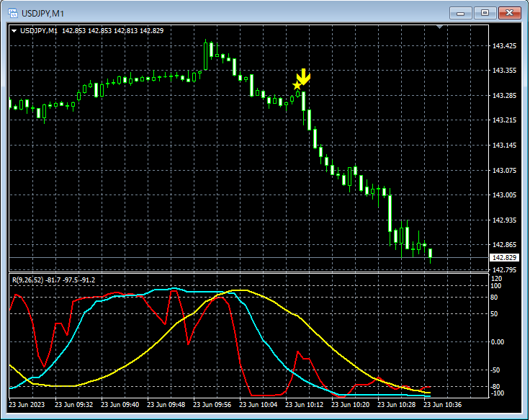Minimize the USDJPY,M1 chart window
Image resolution: width=530 pixels, height=420 pixels.
[x=460, y=13]
